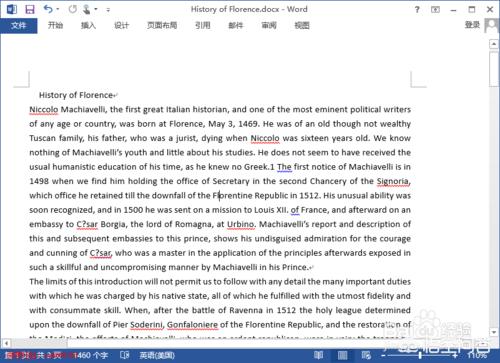Screen dimensions: 500x363
Task: Click the Word application icon in title bar
Action: [12, 9]
